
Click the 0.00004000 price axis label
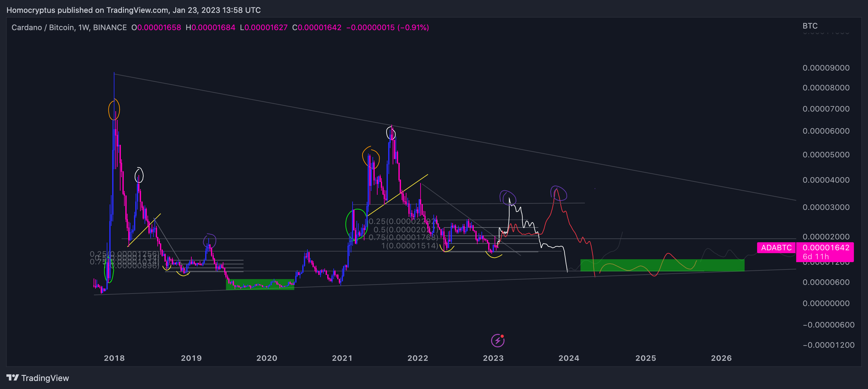click(x=826, y=180)
